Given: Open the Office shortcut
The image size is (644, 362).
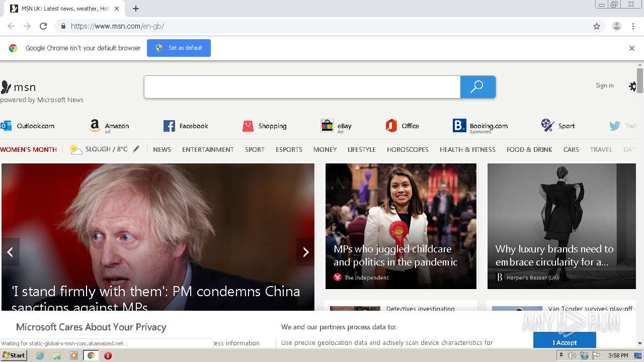Looking at the screenshot, I should [x=402, y=126].
